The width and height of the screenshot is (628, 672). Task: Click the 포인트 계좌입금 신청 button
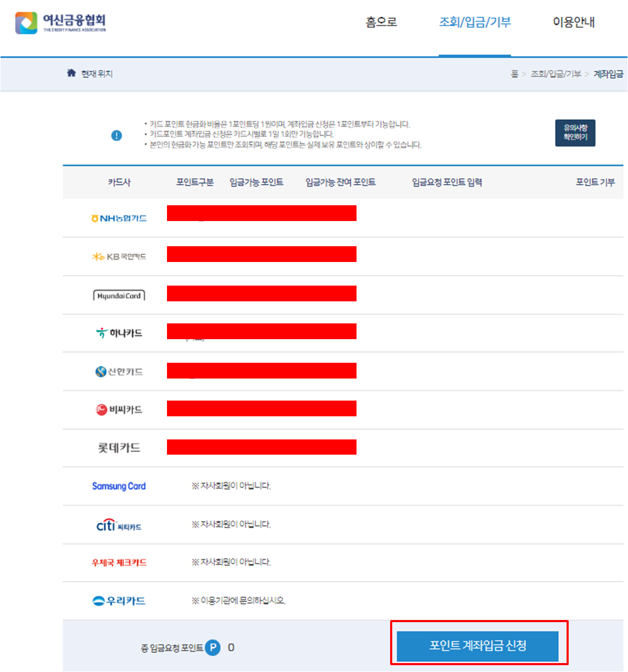(x=478, y=646)
